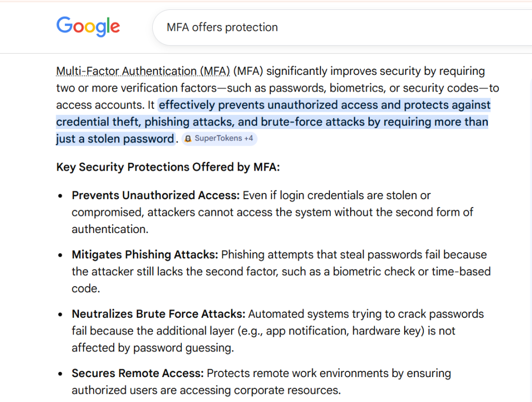
Task: Select the "Prevents Unauthorized Access" bold label
Action: pos(155,196)
